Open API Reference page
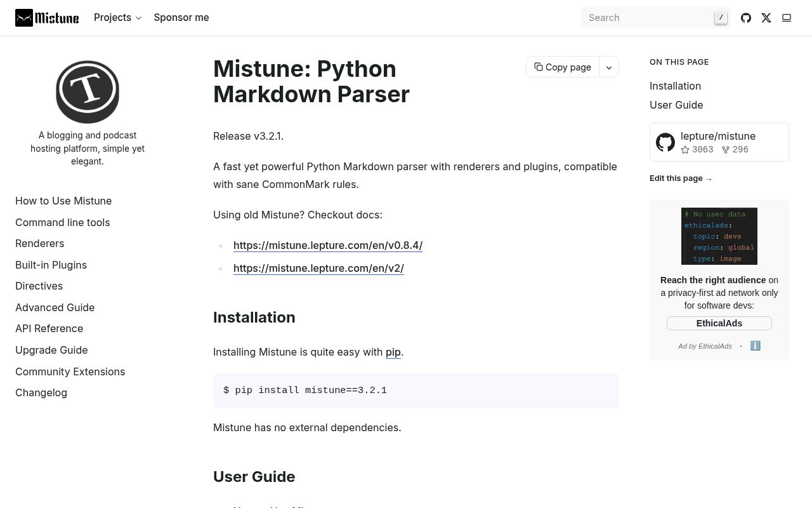This screenshot has width=812, height=508. pos(49,328)
